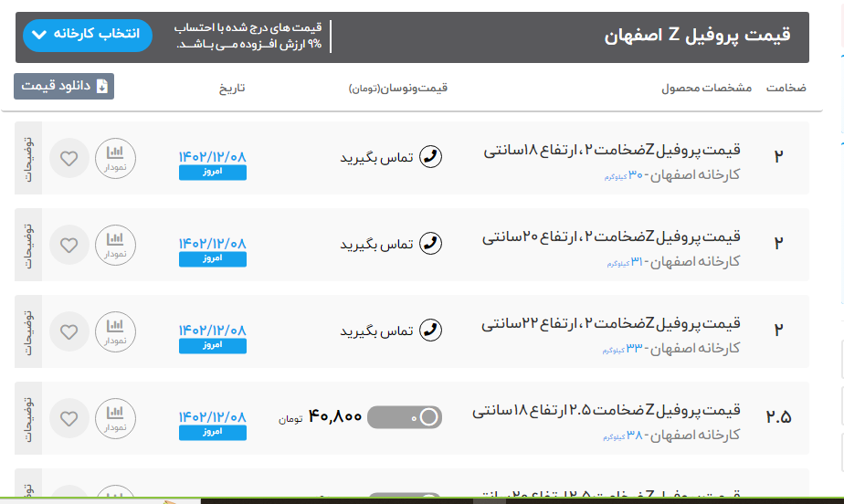
Task: Click the ضخامت column header
Action: coord(786,89)
